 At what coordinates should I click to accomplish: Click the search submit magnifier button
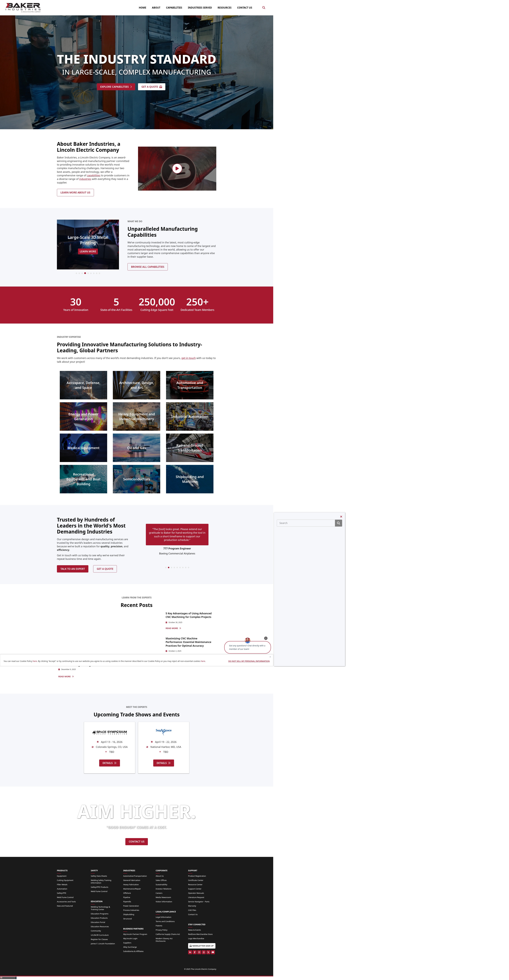click(338, 523)
